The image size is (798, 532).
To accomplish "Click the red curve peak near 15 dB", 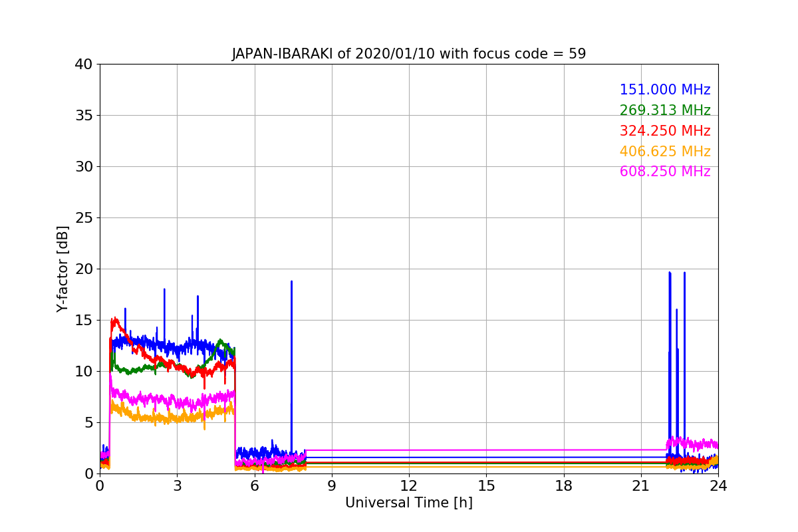I will point(115,321).
